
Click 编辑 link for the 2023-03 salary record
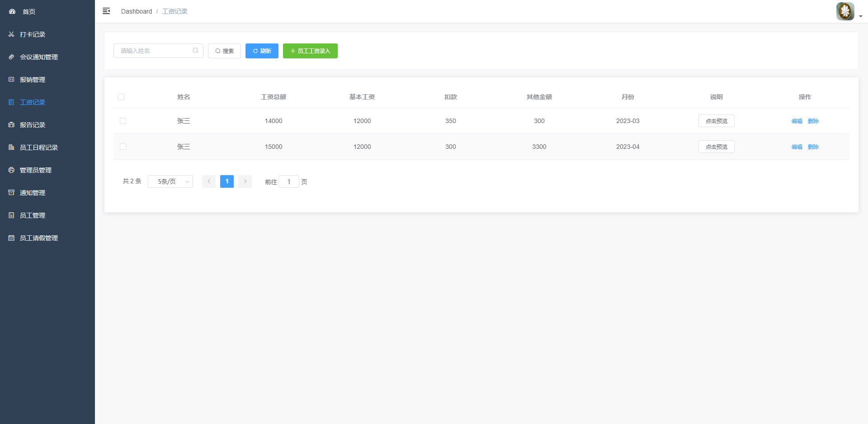tap(797, 121)
